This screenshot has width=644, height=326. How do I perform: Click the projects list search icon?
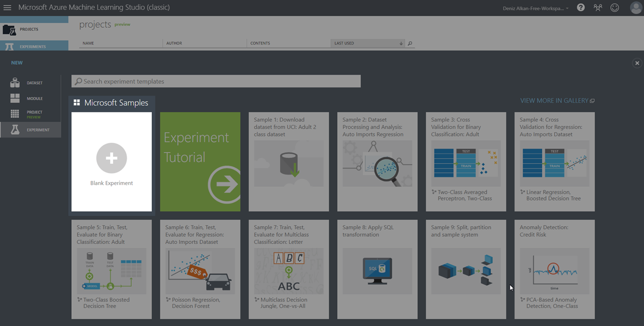click(x=410, y=43)
